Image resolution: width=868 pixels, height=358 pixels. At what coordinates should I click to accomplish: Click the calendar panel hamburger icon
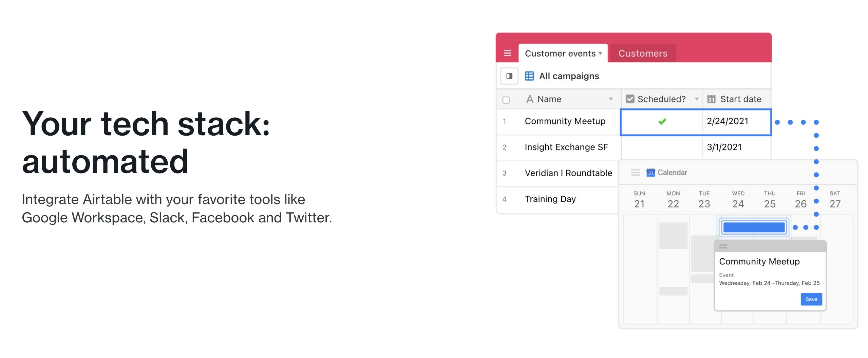635,173
